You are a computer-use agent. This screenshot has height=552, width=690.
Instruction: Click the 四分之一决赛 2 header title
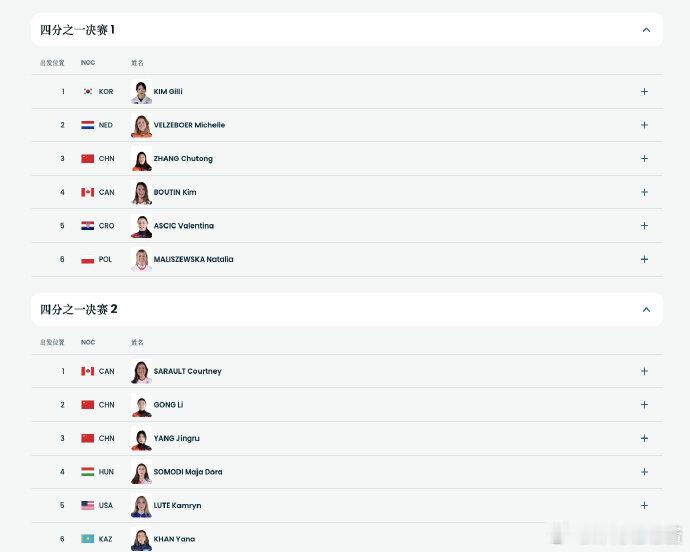coord(79,310)
